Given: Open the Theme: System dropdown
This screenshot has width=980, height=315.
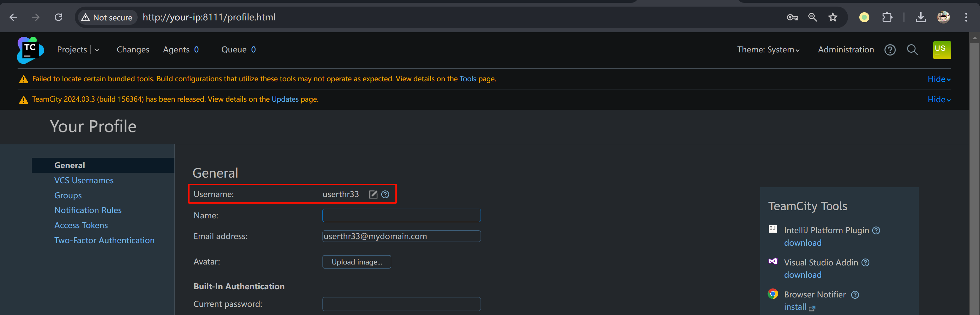Looking at the screenshot, I should click(x=768, y=50).
